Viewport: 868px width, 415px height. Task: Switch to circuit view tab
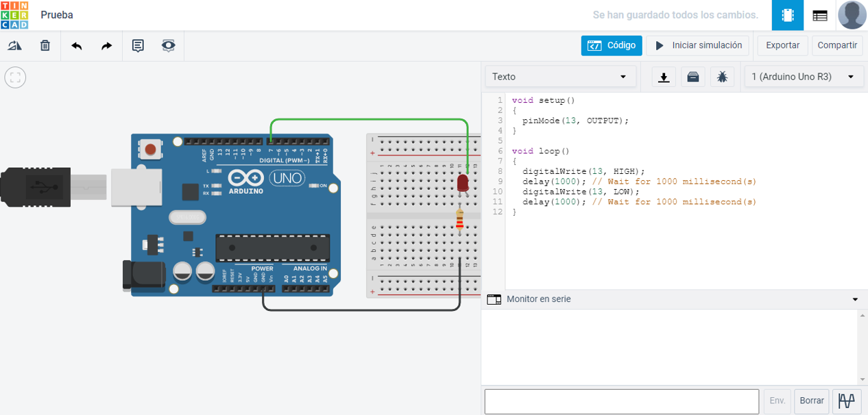pos(788,15)
